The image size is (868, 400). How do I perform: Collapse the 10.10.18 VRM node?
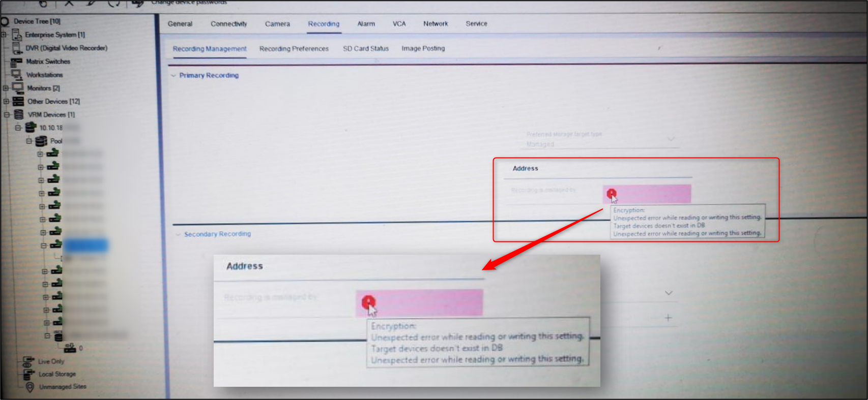(18, 128)
